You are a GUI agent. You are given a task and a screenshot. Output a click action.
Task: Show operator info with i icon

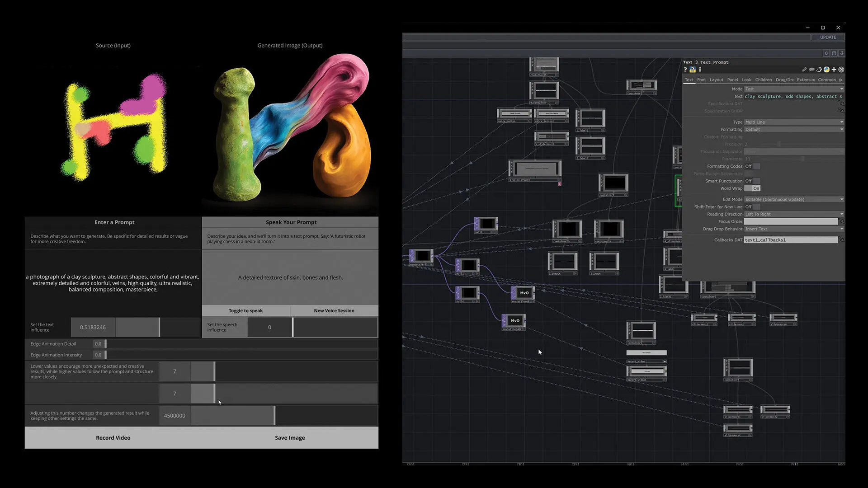(x=700, y=70)
